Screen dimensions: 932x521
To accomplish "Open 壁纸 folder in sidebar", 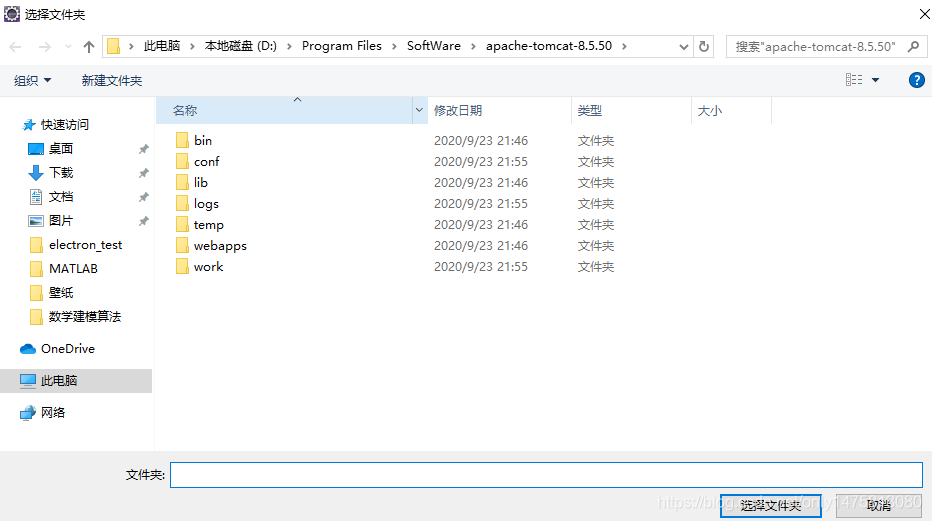I will 61,292.
